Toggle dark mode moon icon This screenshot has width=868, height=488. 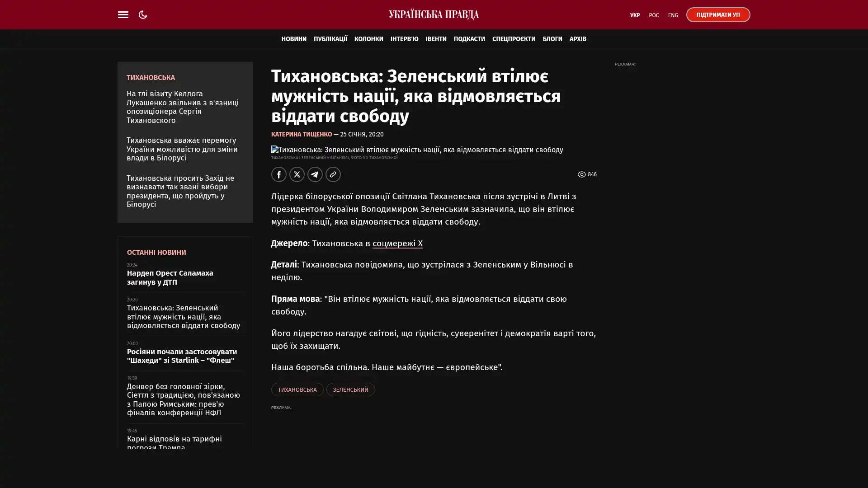point(143,14)
